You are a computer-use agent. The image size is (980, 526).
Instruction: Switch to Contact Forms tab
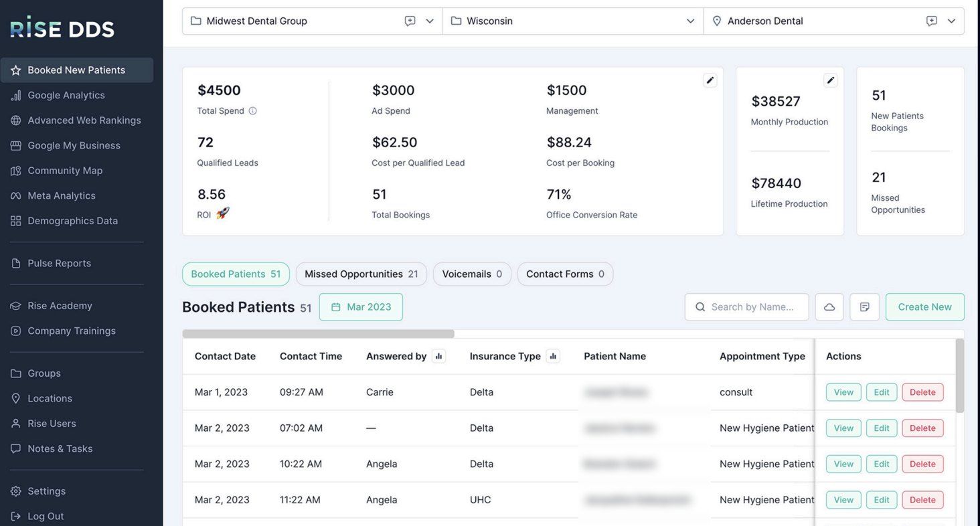tap(565, 274)
